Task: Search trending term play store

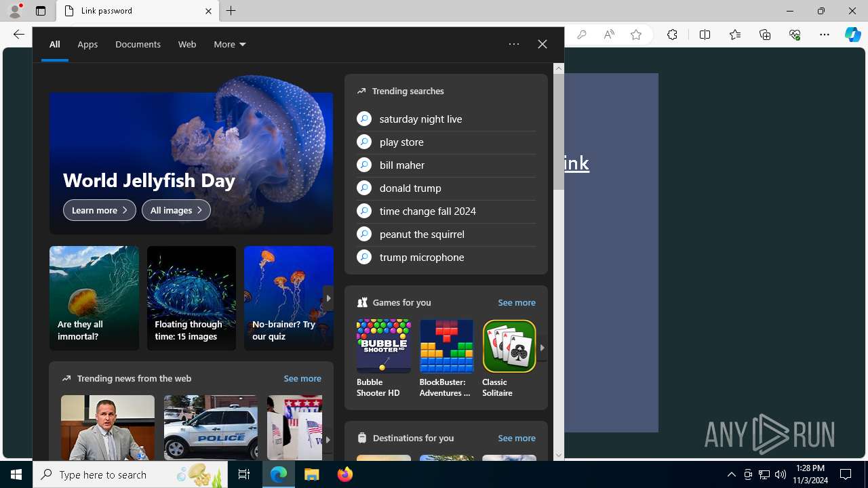Action: point(446,142)
